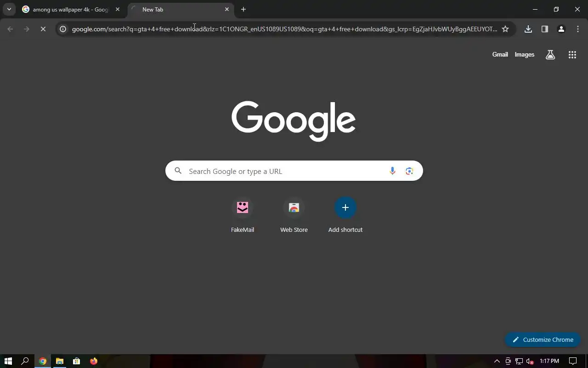This screenshot has width=588, height=368.
Task: Open the muted volume tray icon
Action: click(530, 361)
